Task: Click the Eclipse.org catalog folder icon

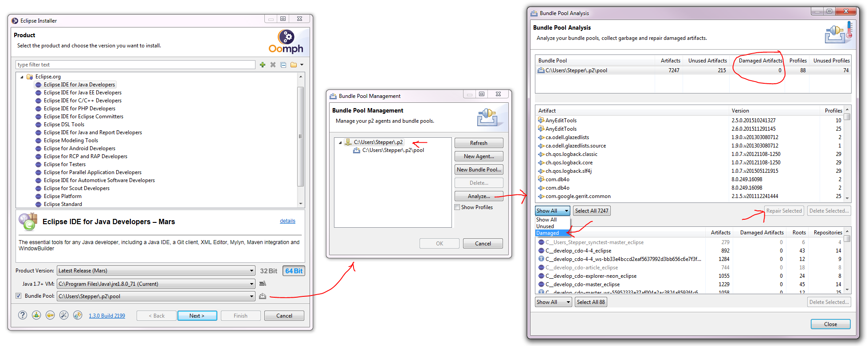Action: [x=30, y=77]
